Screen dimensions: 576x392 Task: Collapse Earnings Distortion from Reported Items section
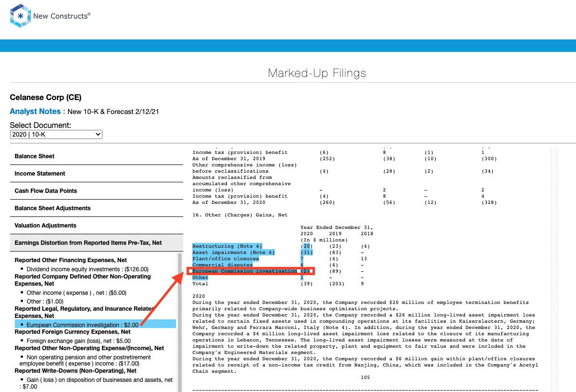click(x=96, y=243)
